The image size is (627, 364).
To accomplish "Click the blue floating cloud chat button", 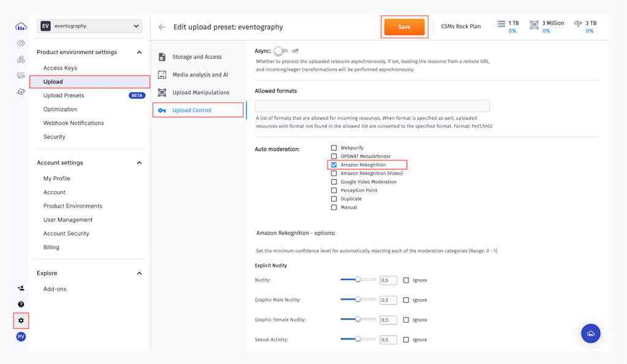I will tap(590, 333).
